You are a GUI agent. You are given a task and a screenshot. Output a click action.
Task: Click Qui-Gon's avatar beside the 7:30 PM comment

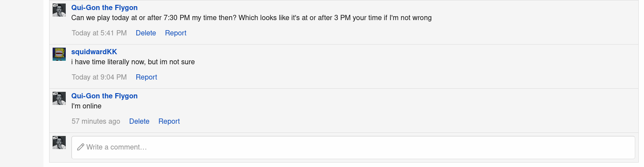[x=59, y=10]
